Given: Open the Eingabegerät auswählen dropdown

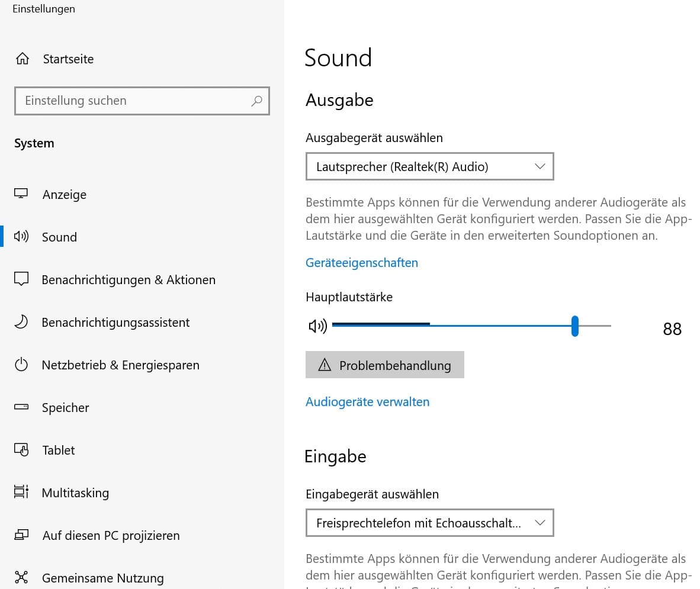Looking at the screenshot, I should pyautogui.click(x=429, y=523).
